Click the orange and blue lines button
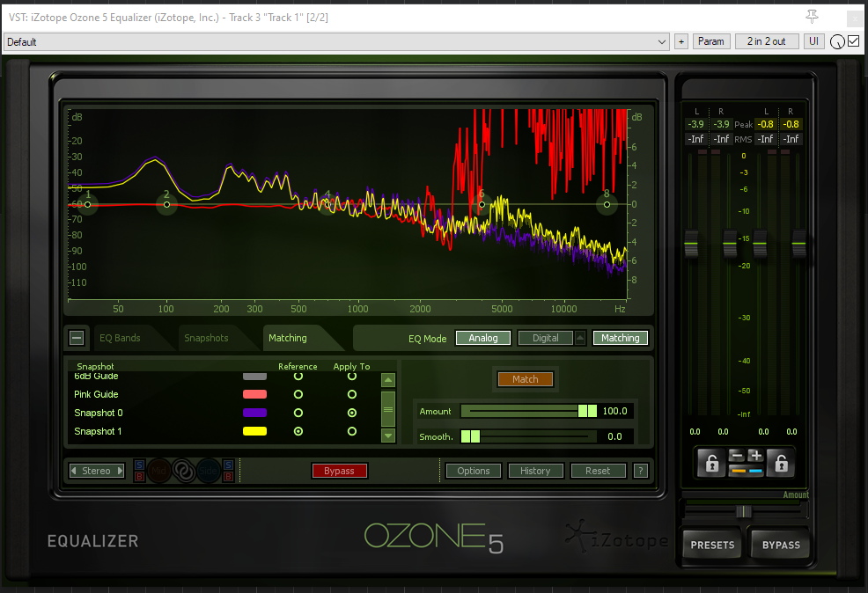 point(746,471)
